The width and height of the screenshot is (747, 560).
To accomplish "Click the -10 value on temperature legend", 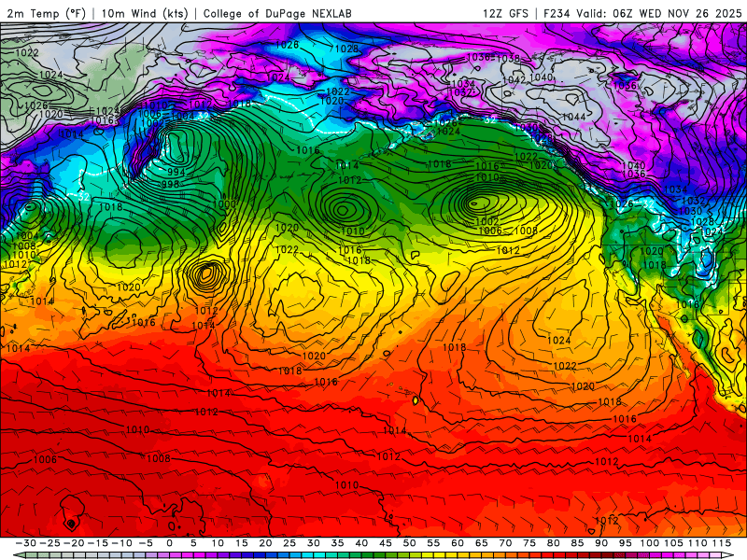I will pyautogui.click(x=121, y=543).
